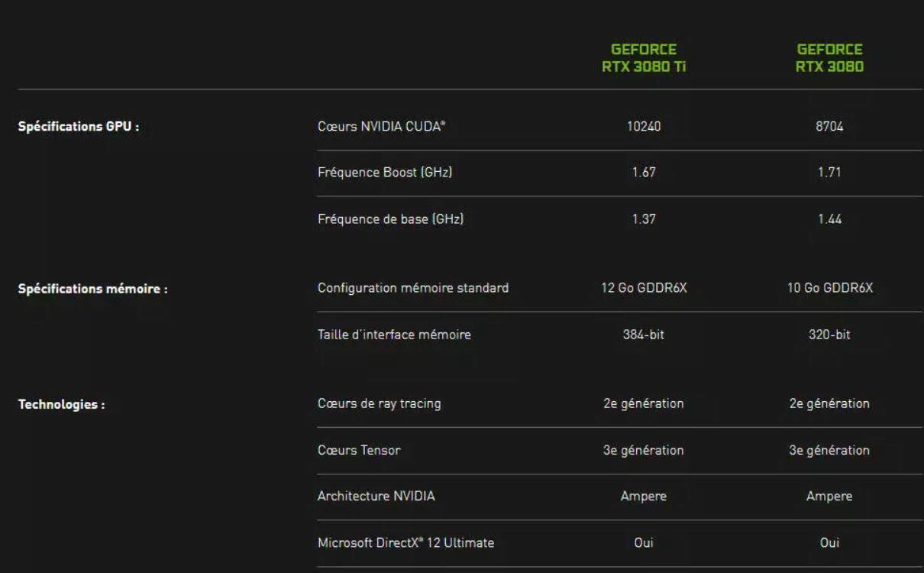Click "Microsoft DirectX 12 Ultimate" row label
The width and height of the screenshot is (924, 573).
click(x=405, y=543)
